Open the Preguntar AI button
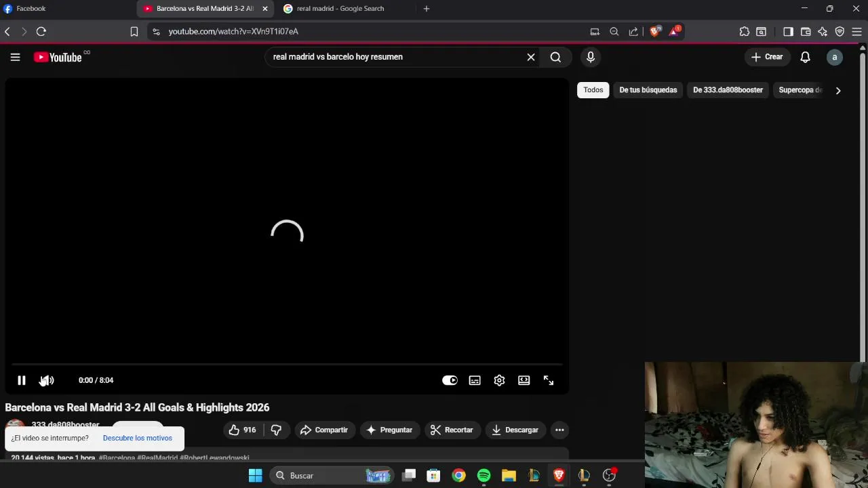This screenshot has width=868, height=488. click(x=389, y=430)
